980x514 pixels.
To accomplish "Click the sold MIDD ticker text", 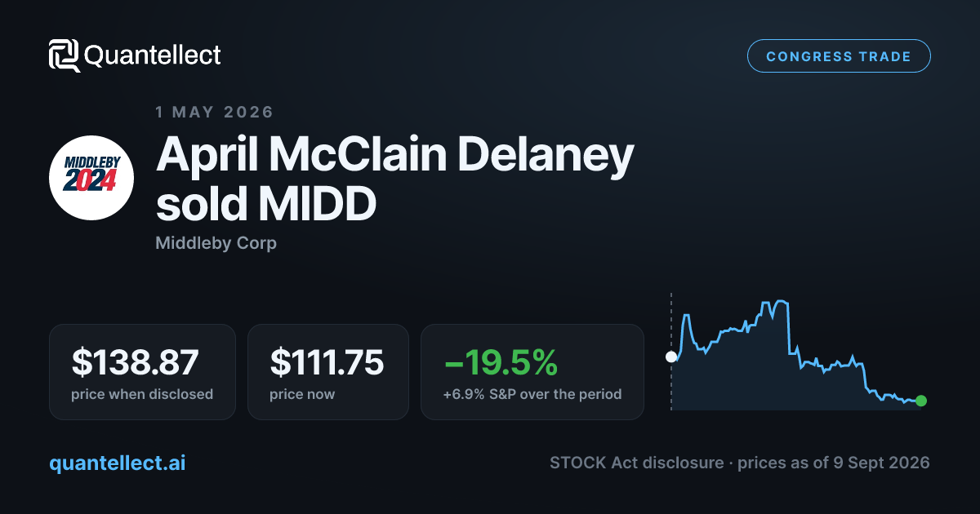I will (266, 206).
